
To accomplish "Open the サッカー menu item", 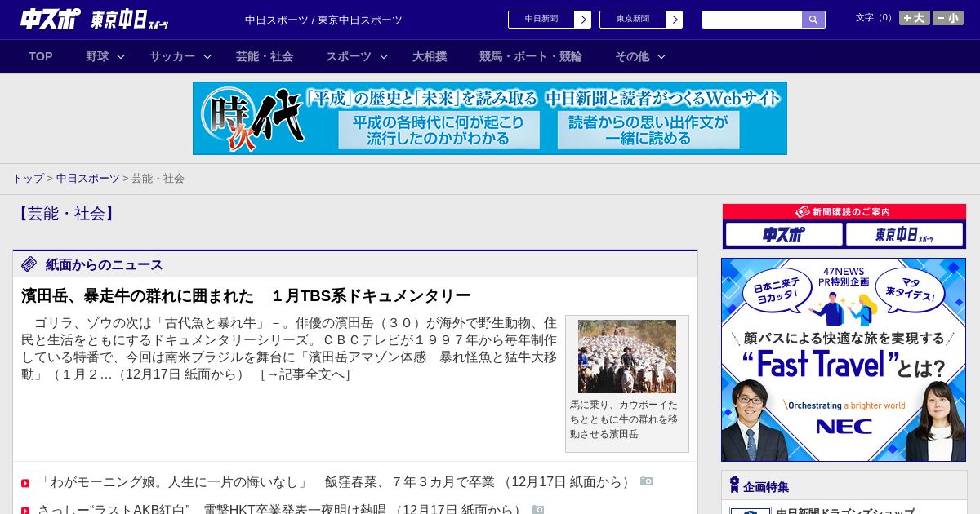I will [x=172, y=56].
